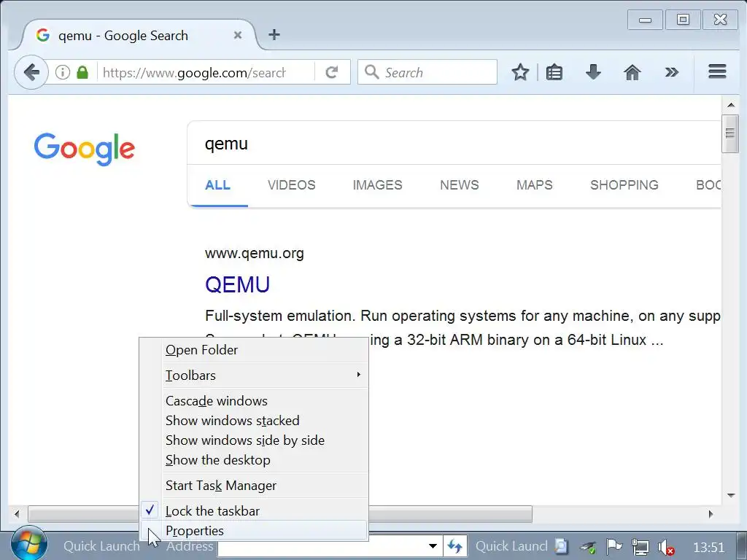Select the qemu - Google Search browser tab
Screen dimensions: 747x560
(x=138, y=35)
